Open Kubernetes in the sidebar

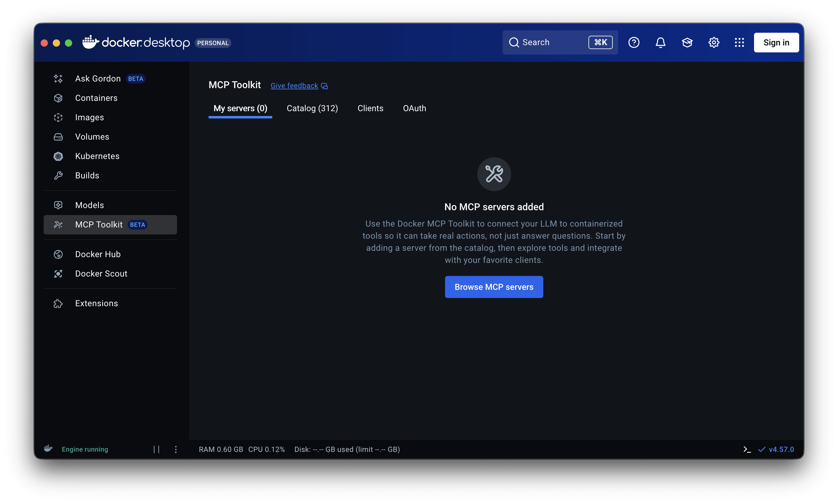point(97,156)
